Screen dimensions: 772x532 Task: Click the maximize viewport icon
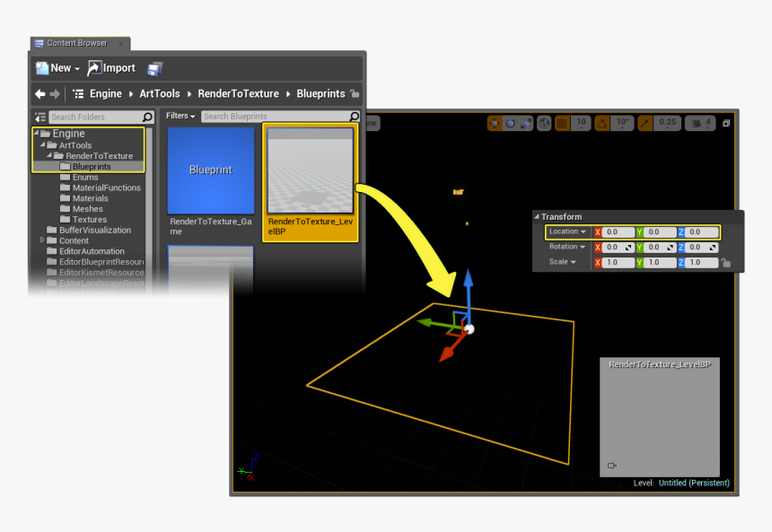coord(726,123)
